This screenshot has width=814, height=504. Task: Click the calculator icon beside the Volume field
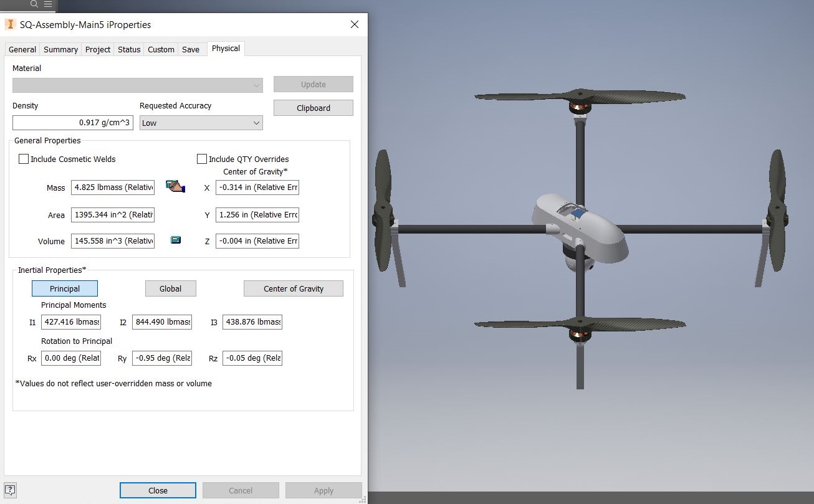[176, 240]
